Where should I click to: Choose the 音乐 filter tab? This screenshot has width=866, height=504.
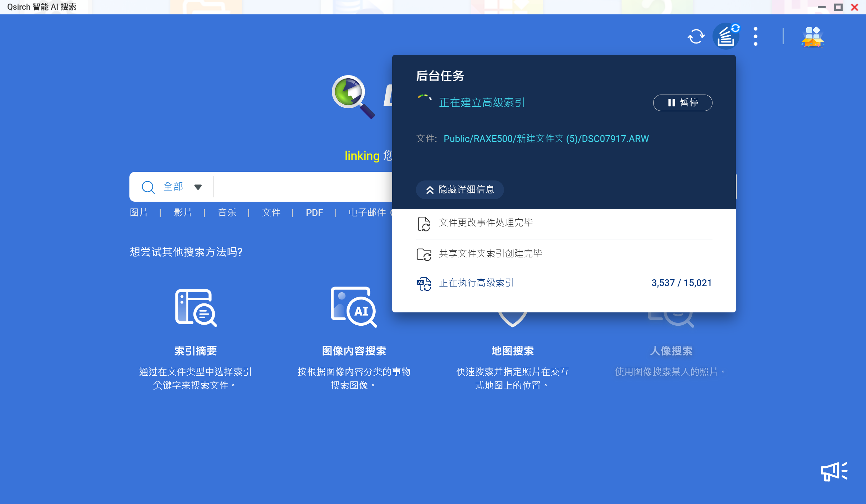click(x=227, y=212)
